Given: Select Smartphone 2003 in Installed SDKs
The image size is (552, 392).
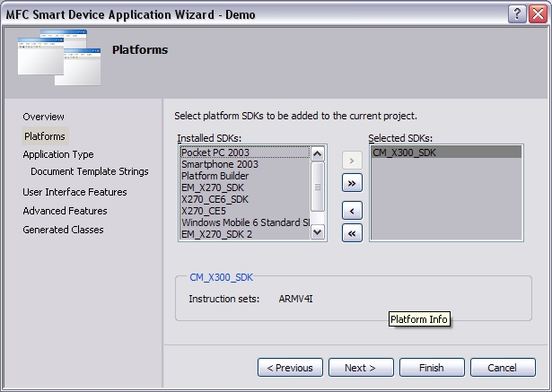Looking at the screenshot, I should click(245, 164).
